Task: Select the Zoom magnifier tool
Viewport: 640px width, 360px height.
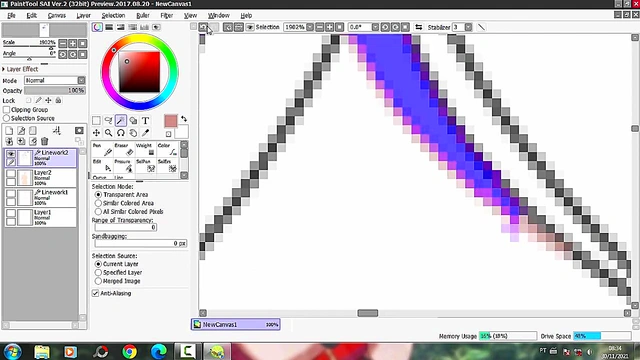Action: point(108,133)
